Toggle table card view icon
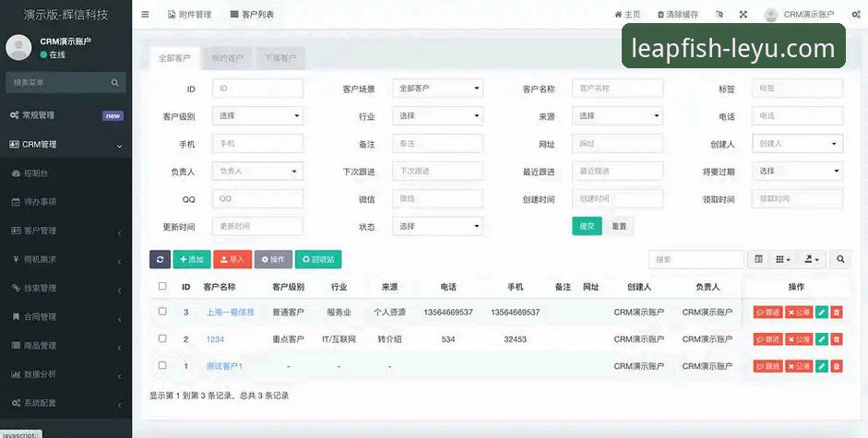This screenshot has height=438, width=868. click(758, 259)
